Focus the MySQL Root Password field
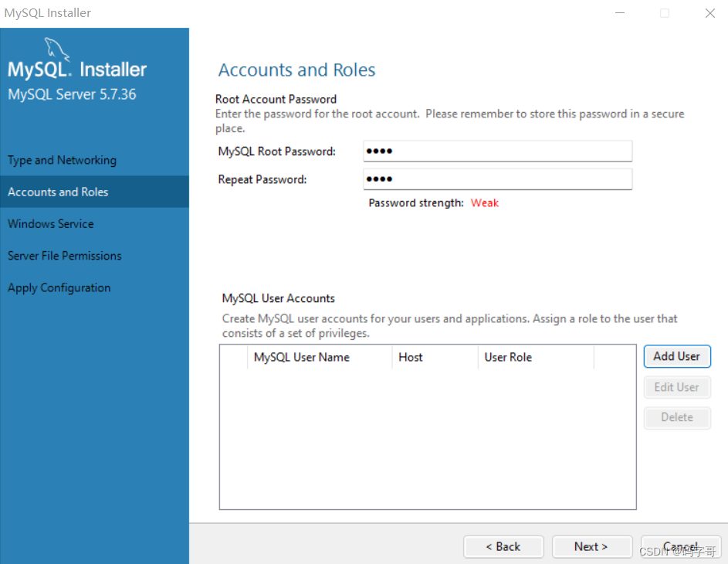This screenshot has width=728, height=564. tap(498, 151)
